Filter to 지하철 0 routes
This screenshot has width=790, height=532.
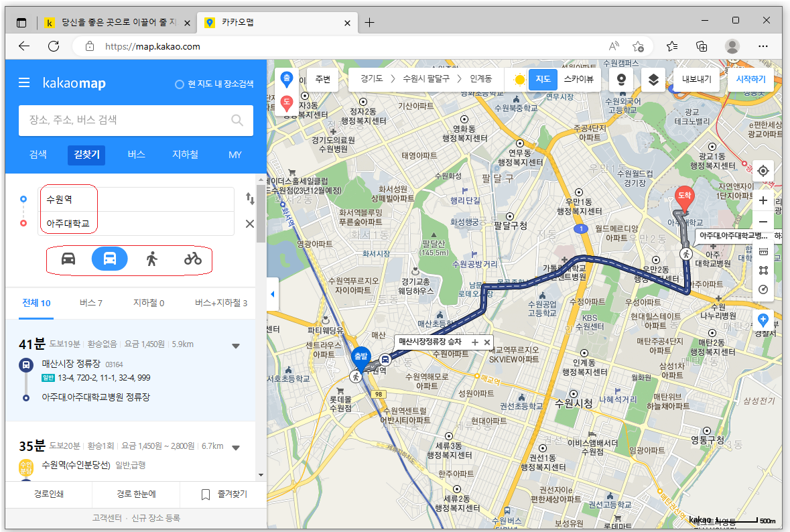click(x=149, y=304)
